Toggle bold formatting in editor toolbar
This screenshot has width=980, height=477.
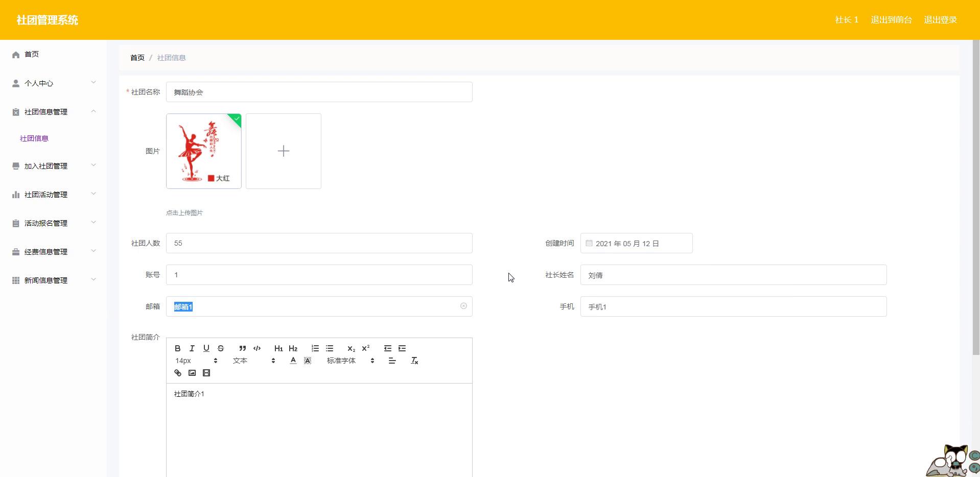pyautogui.click(x=178, y=348)
